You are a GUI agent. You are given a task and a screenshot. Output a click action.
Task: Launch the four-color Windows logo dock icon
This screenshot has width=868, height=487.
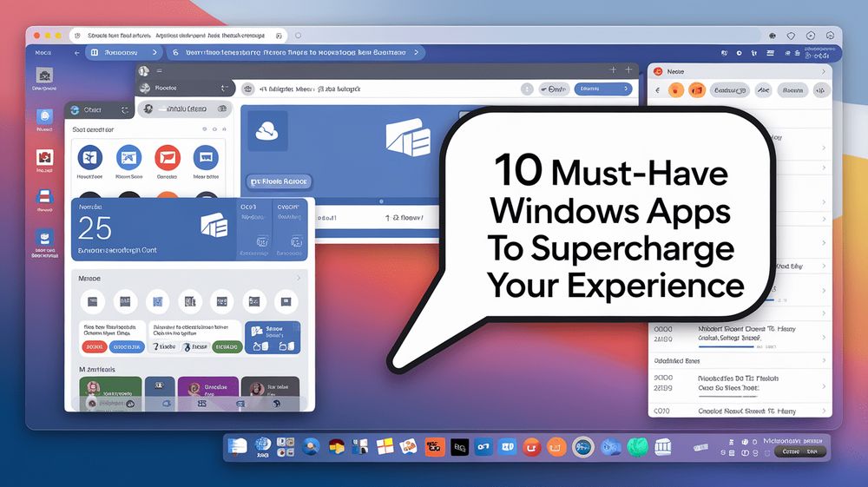385,446
